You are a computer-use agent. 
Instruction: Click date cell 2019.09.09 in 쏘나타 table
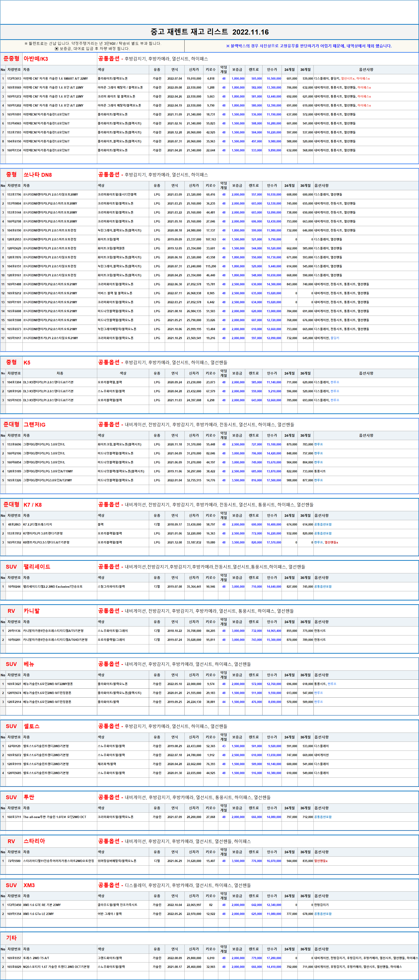point(174,240)
